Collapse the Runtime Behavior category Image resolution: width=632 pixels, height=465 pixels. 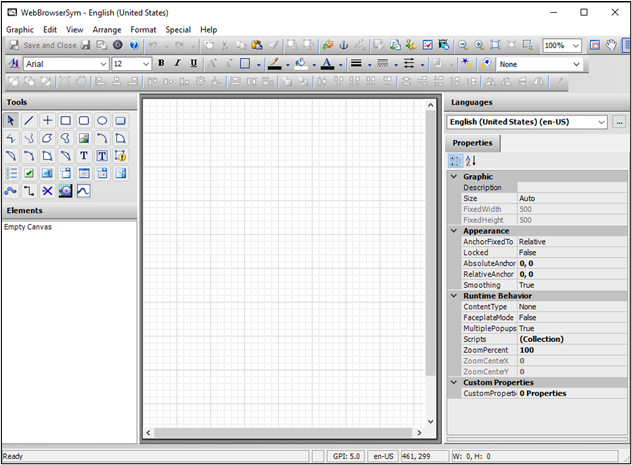(454, 296)
